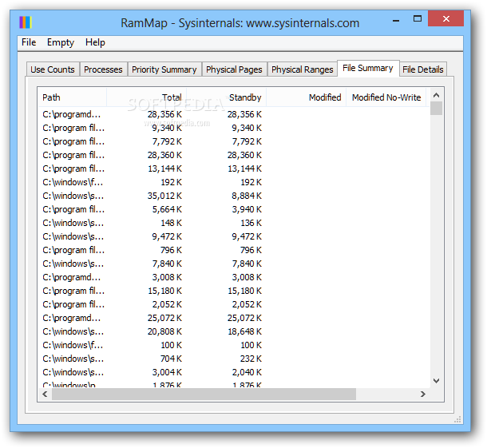Minimize the RamMap window
This screenshot has width=487, height=448.
396,19
